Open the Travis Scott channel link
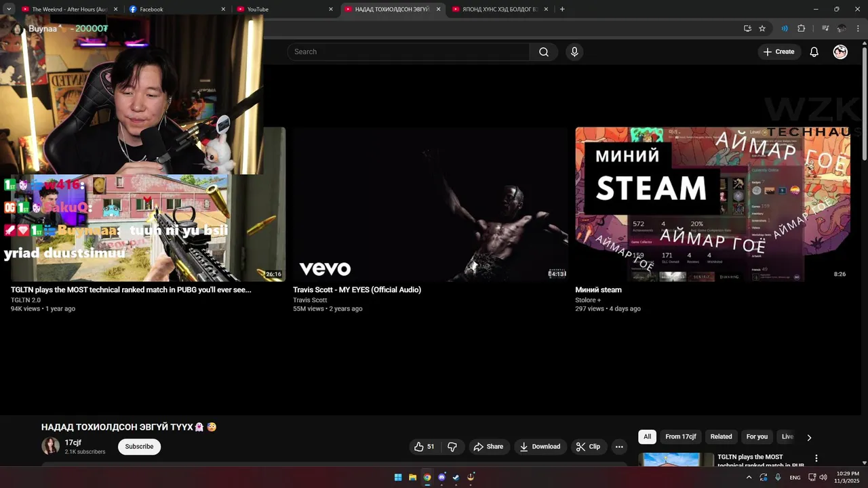 pos(310,300)
